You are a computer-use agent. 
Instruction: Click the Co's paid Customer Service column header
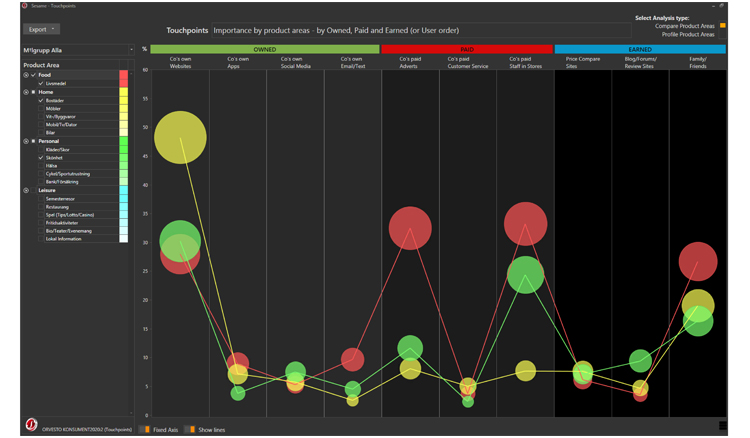(x=467, y=61)
